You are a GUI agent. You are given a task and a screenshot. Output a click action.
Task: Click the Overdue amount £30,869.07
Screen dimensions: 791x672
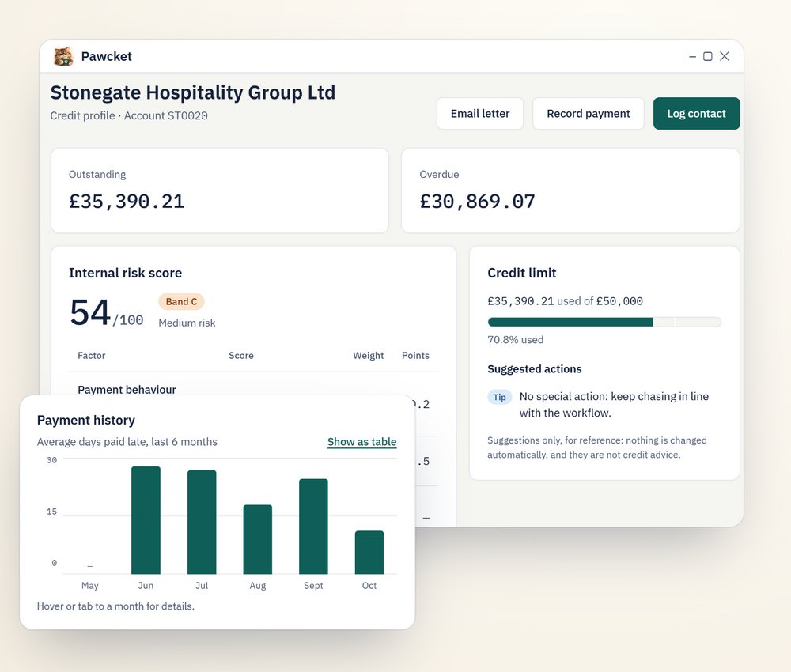click(x=477, y=201)
